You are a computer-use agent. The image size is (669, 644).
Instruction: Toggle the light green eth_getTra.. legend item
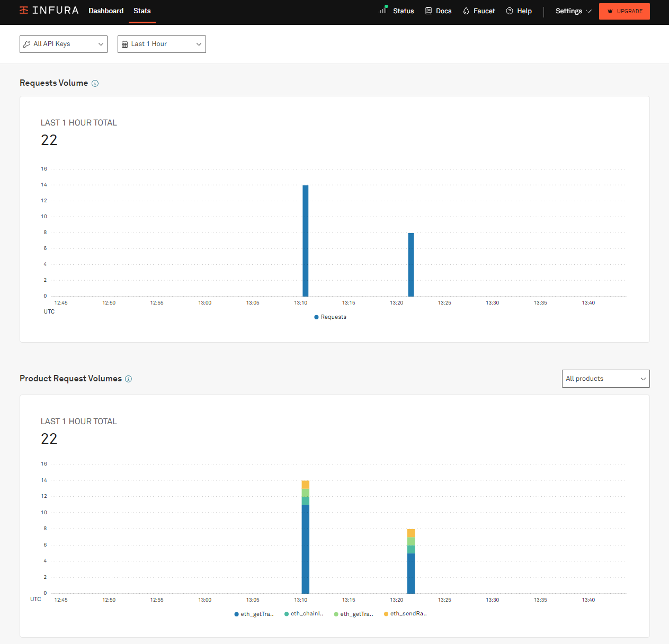354,614
